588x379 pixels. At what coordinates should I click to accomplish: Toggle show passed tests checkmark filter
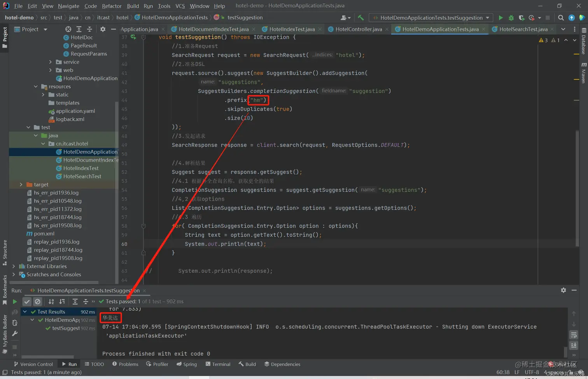pos(27,302)
